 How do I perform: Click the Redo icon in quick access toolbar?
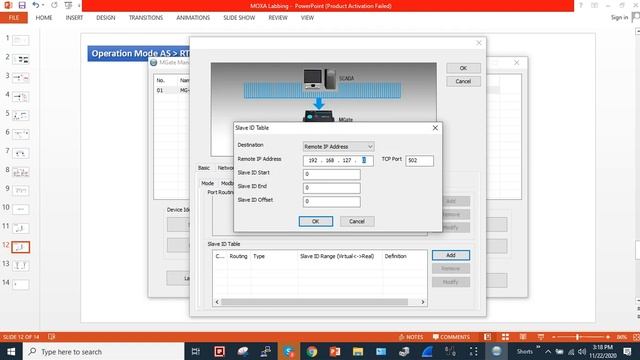click(54, 5)
